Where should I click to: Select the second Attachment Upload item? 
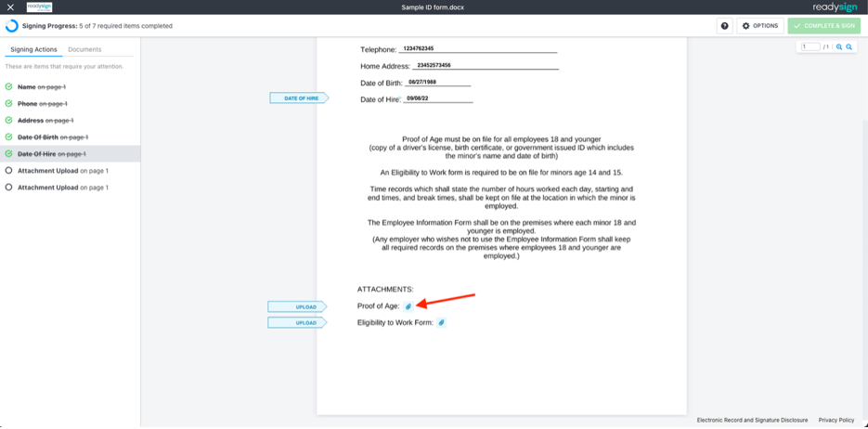pos(71,188)
